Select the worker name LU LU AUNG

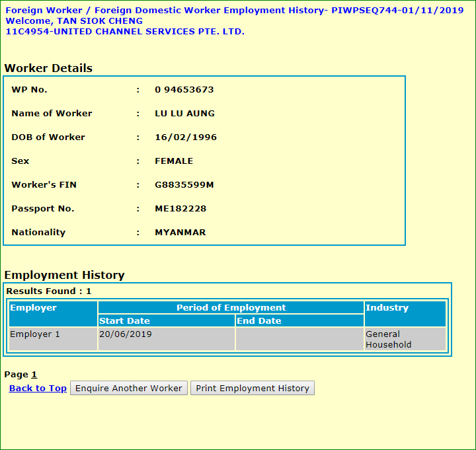(184, 114)
